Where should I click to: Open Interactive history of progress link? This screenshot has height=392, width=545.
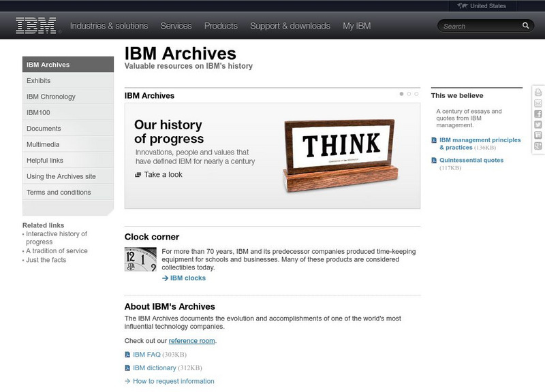pos(57,238)
